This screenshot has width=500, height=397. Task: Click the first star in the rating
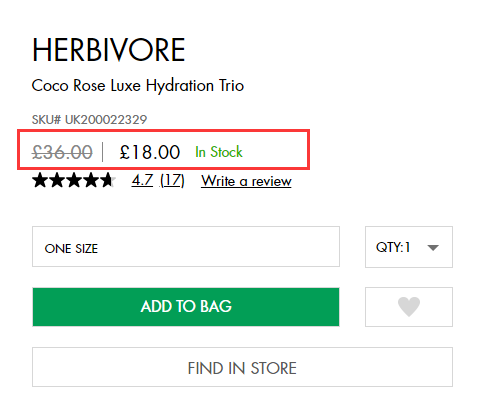click(40, 180)
